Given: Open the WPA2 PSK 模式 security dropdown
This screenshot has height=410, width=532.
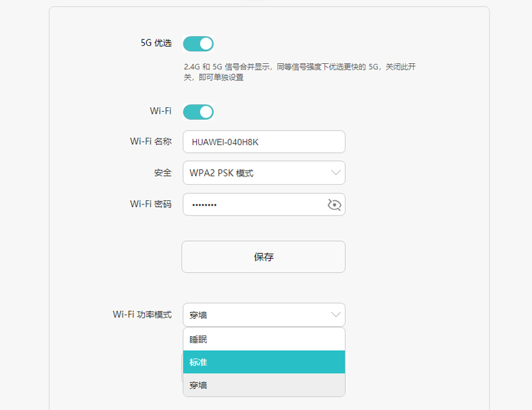Looking at the screenshot, I should pyautogui.click(x=263, y=172).
